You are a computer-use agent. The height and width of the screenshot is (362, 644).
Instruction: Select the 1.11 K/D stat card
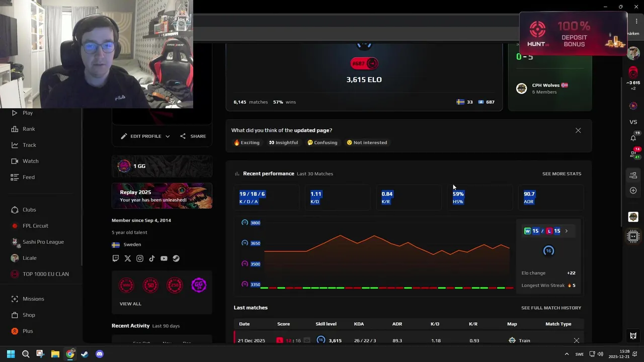click(338, 198)
